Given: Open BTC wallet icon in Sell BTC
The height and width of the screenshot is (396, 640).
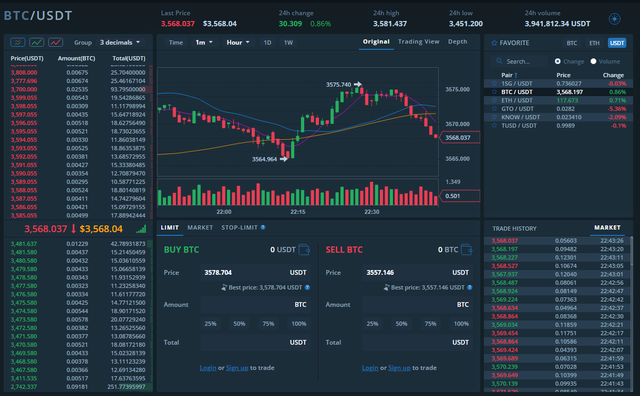Looking at the screenshot, I should point(467,249).
